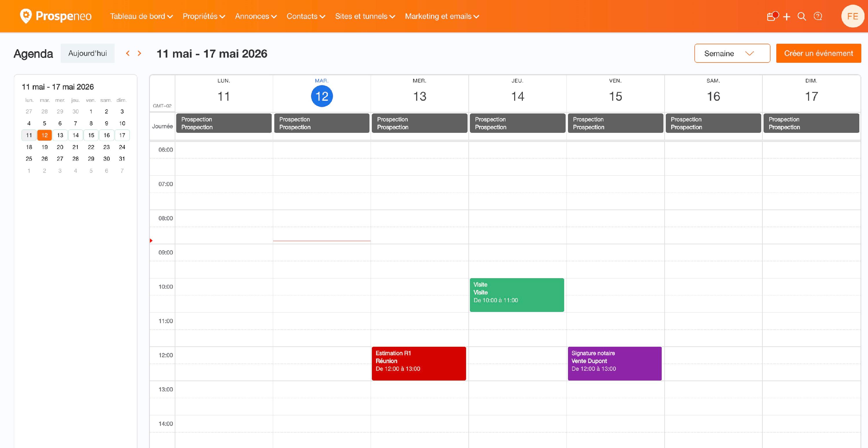Image resolution: width=868 pixels, height=448 pixels.
Task: Click the plus quick-add icon
Action: (x=786, y=16)
